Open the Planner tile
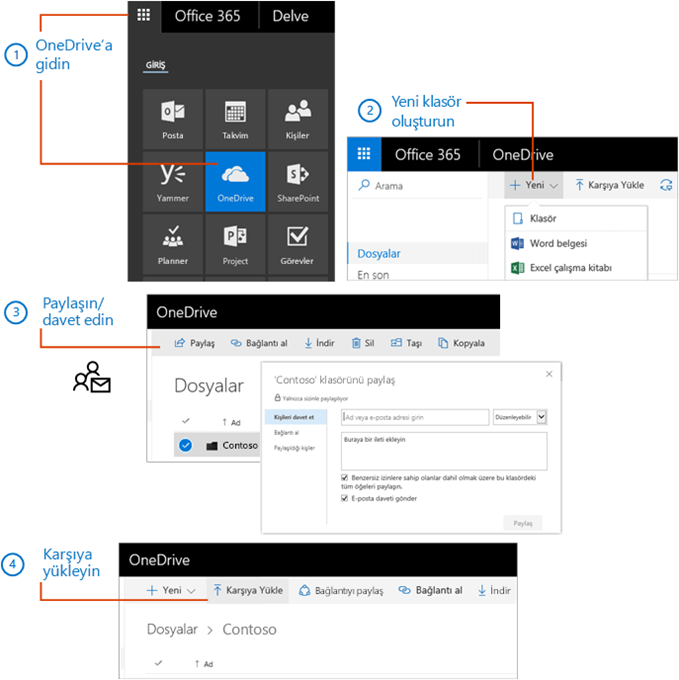 point(173,244)
